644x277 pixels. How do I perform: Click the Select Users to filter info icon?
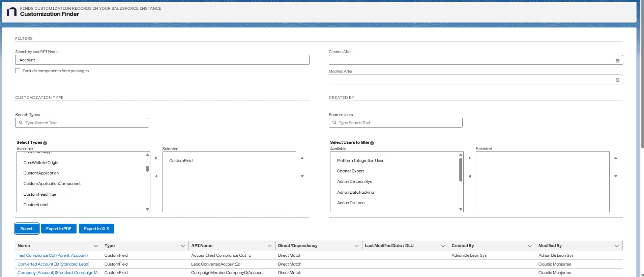point(372,143)
